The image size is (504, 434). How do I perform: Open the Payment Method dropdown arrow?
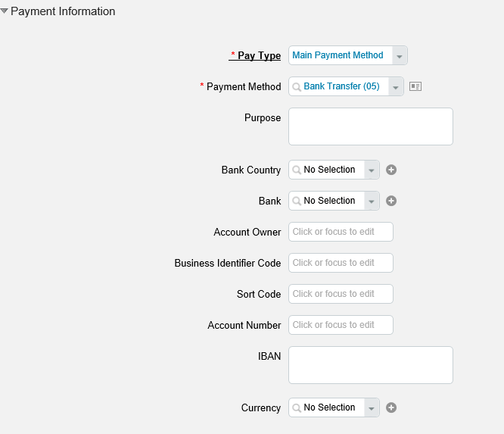click(396, 86)
